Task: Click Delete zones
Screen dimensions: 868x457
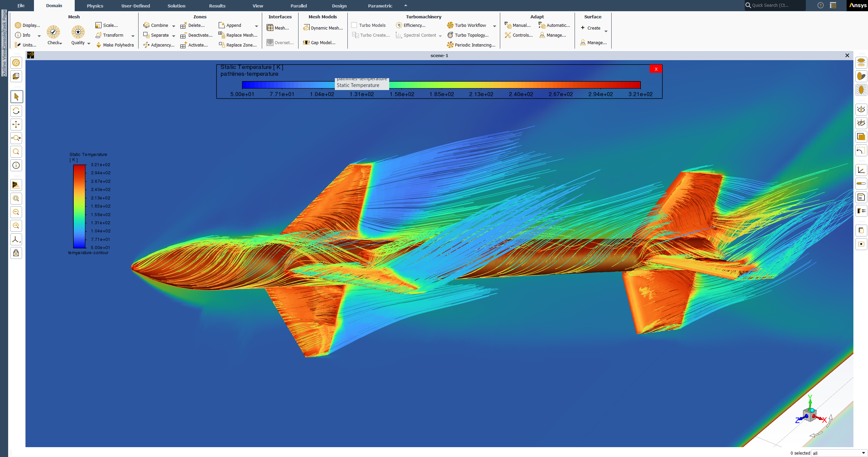Action: click(x=193, y=25)
